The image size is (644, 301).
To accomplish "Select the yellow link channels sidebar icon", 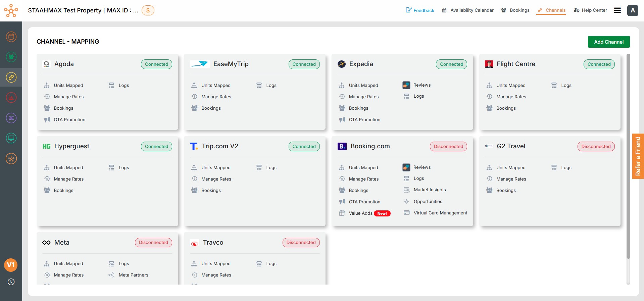I will click(11, 78).
